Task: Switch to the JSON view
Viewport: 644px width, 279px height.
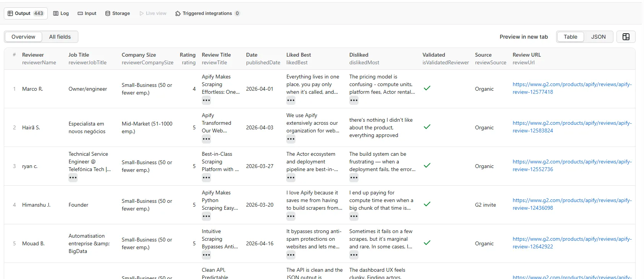Action: coord(598,37)
